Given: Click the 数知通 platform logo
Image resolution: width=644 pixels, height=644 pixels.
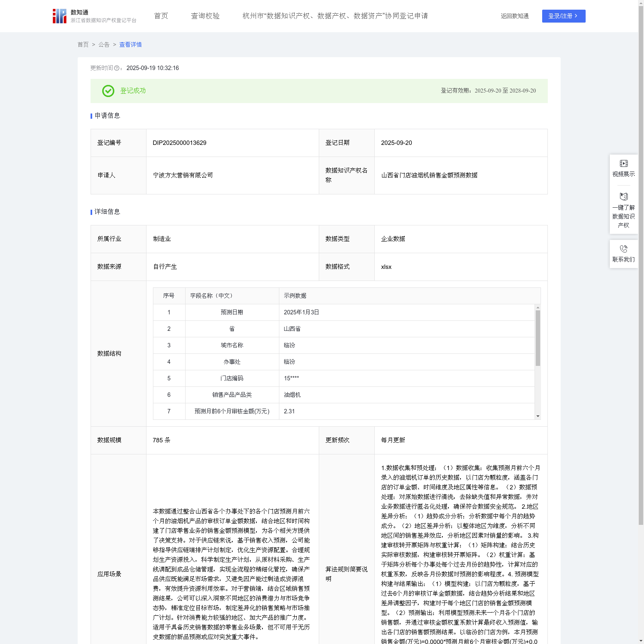Looking at the screenshot, I should point(95,16).
